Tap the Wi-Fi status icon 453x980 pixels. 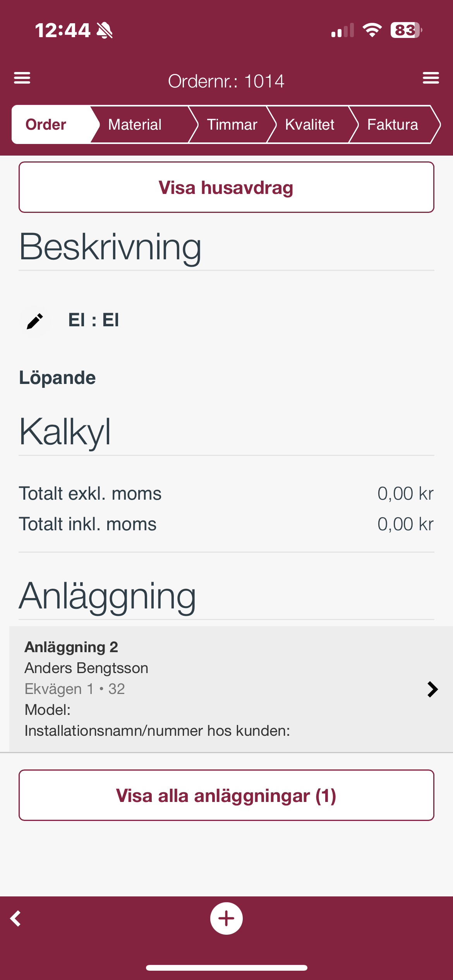pos(372,30)
